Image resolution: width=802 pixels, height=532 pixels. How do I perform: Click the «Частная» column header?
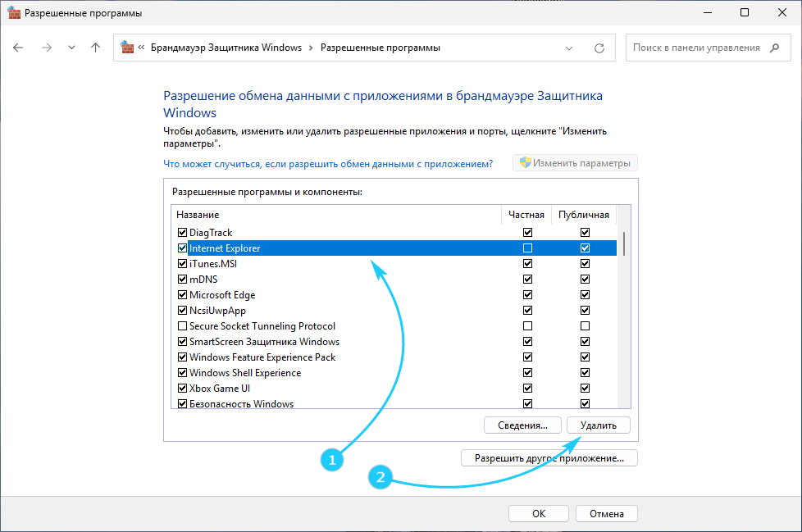526,215
